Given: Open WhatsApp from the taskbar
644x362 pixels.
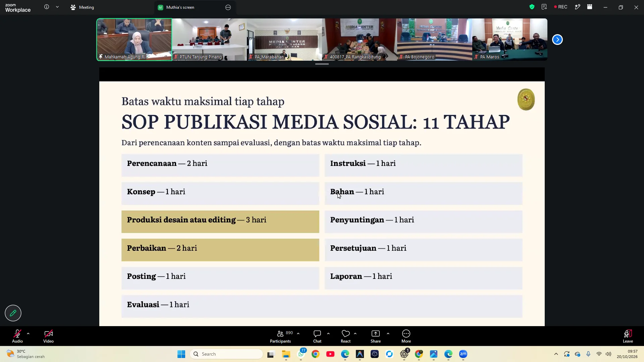Looking at the screenshot, I should click(302, 354).
